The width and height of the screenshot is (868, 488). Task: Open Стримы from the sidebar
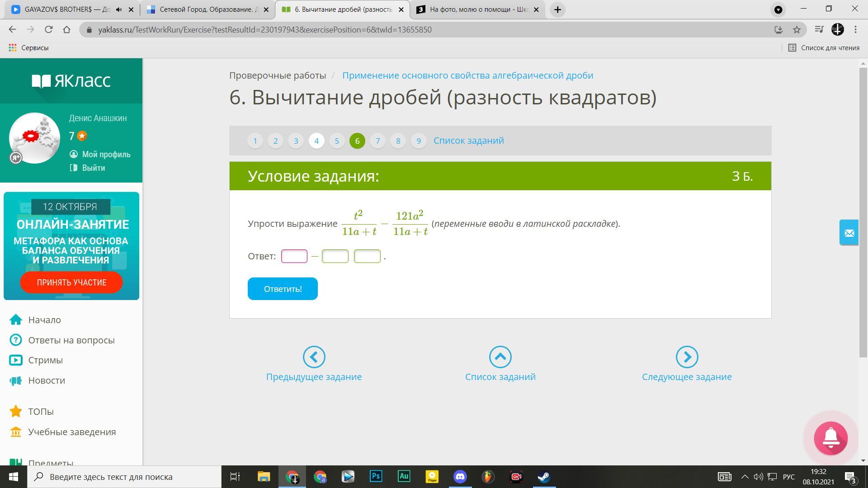click(45, 360)
